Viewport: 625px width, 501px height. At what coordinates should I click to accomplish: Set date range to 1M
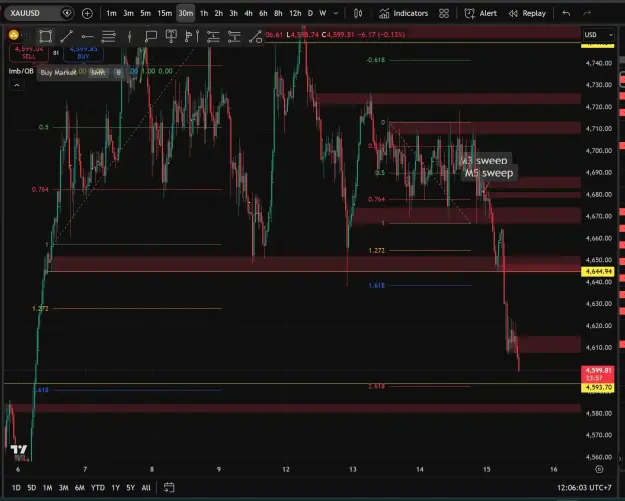47,487
